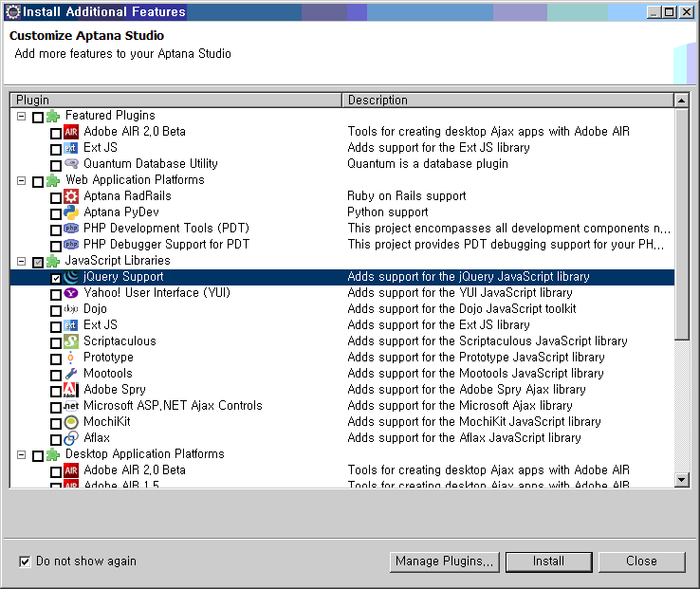Click the Aptana PyDev python icon
Screen dimensions: 700x589
[71, 212]
